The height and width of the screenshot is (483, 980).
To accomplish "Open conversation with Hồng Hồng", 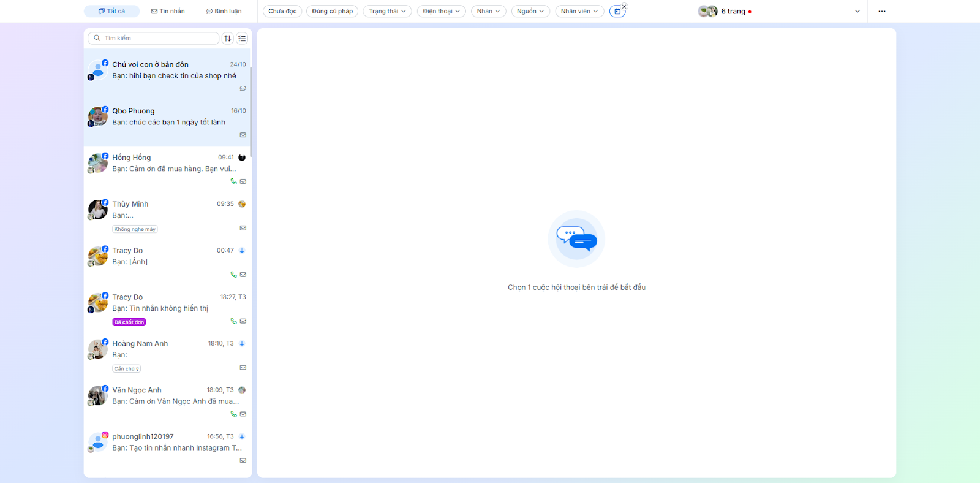I will pyautogui.click(x=167, y=169).
